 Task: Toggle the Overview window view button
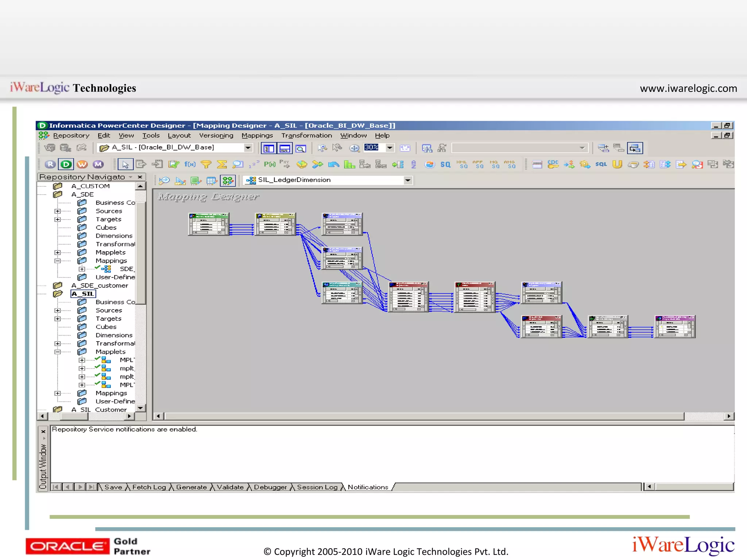[301, 148]
